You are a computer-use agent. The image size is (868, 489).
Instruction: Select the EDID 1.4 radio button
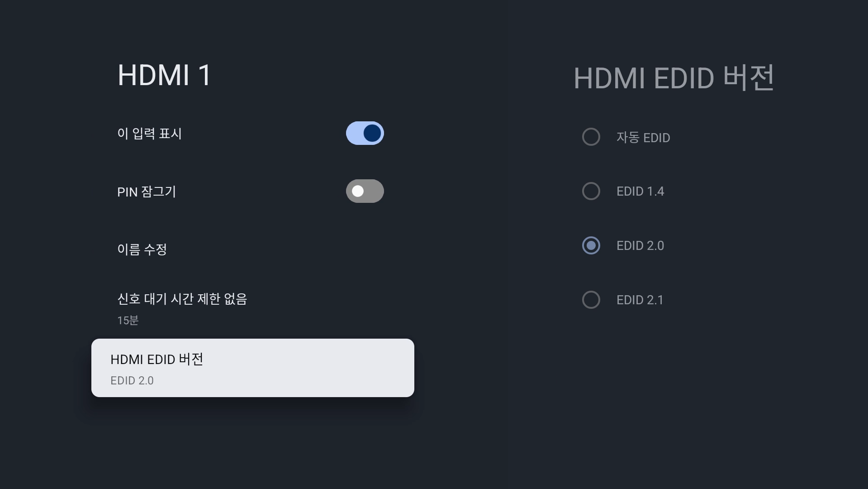pos(591,191)
